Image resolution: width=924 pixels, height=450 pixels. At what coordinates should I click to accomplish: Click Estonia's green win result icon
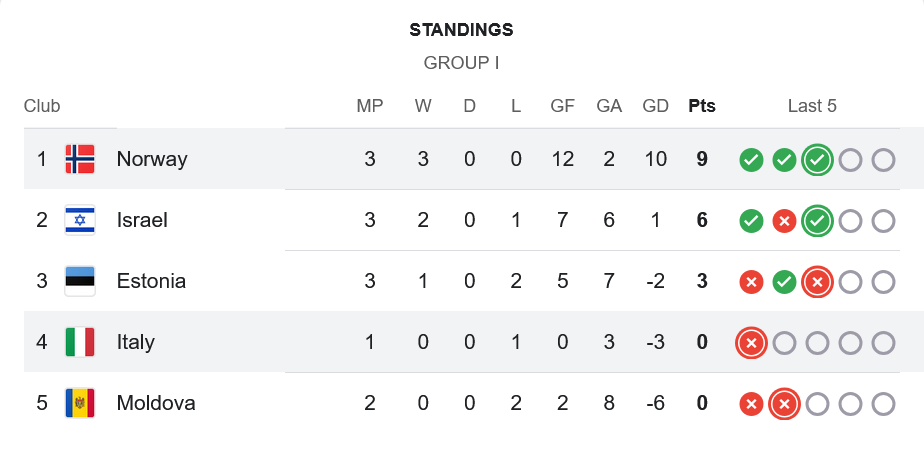784,281
